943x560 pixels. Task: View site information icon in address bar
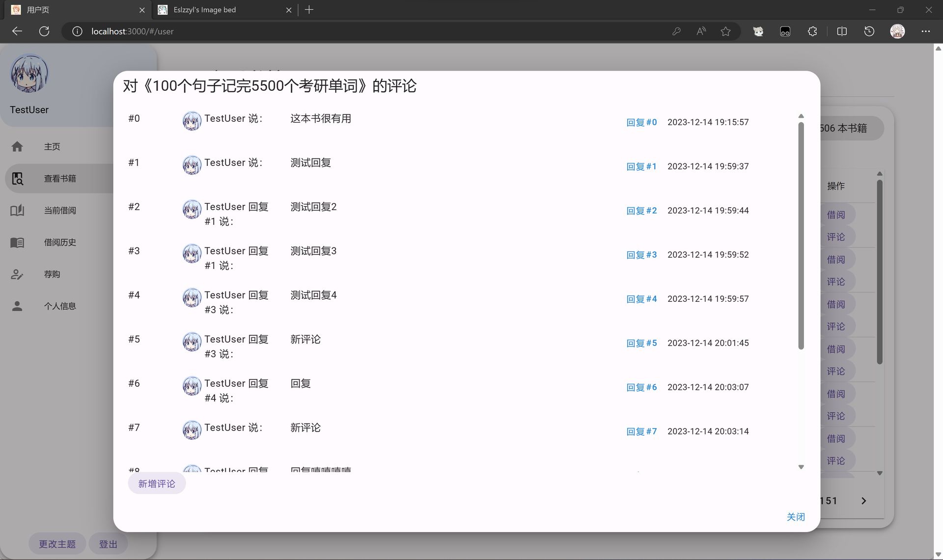point(77,31)
